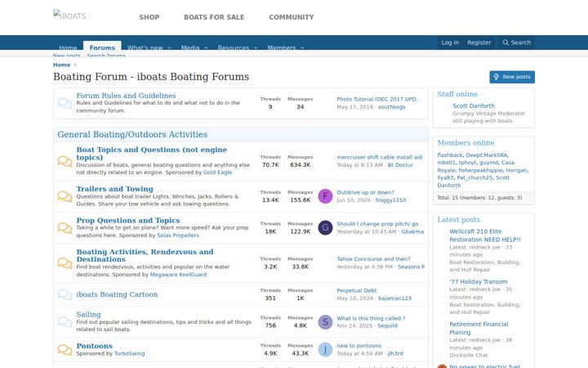Click the Boat Topics and Questions forum icon
This screenshot has width=588, height=368.
tap(65, 161)
